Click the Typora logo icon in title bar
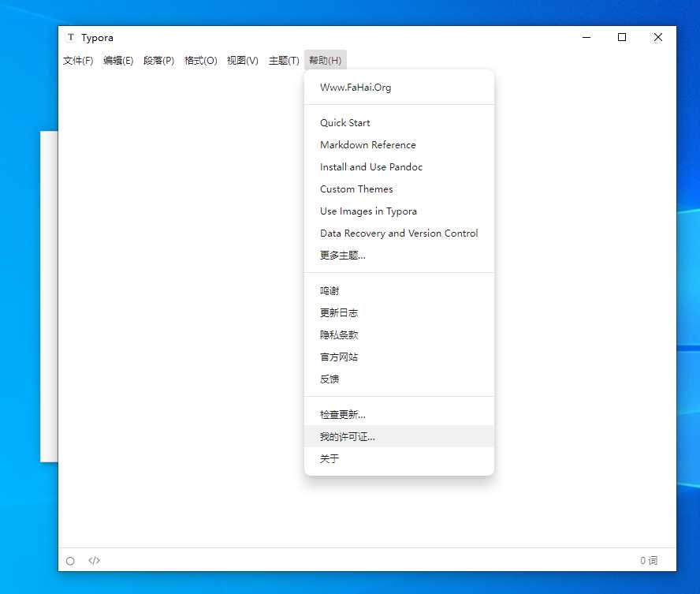Image resolution: width=700 pixels, height=594 pixels. pyautogui.click(x=71, y=38)
